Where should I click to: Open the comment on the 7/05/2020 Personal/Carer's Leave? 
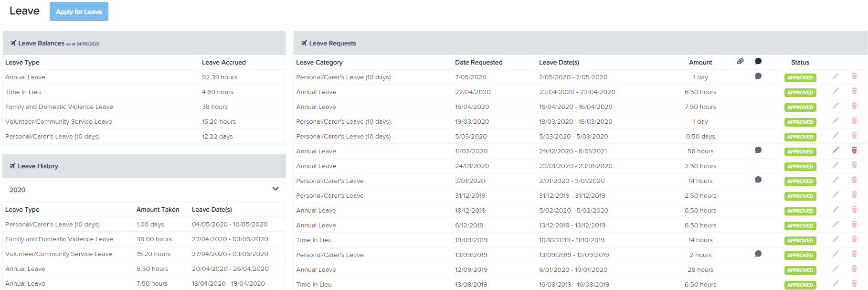[758, 76]
